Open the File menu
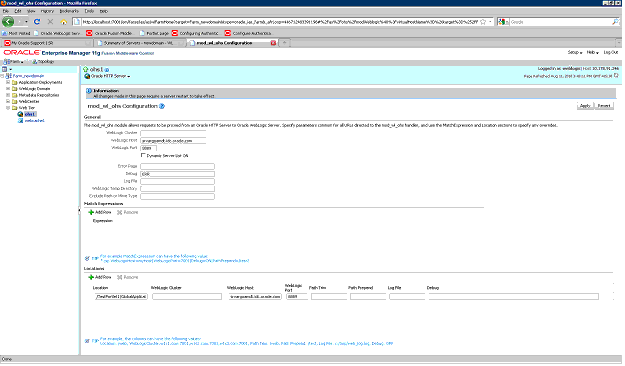Screen dimensions: 625x366 [6, 11]
